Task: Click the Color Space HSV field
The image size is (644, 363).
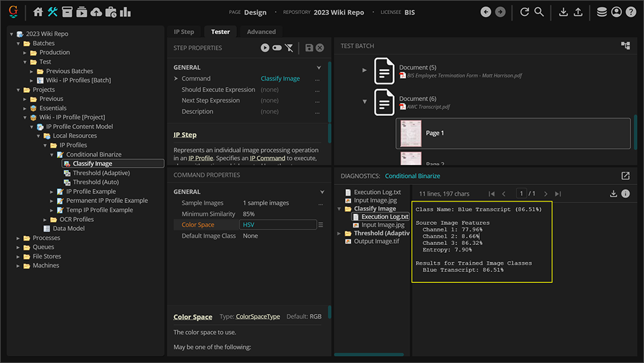Action: [278, 225]
